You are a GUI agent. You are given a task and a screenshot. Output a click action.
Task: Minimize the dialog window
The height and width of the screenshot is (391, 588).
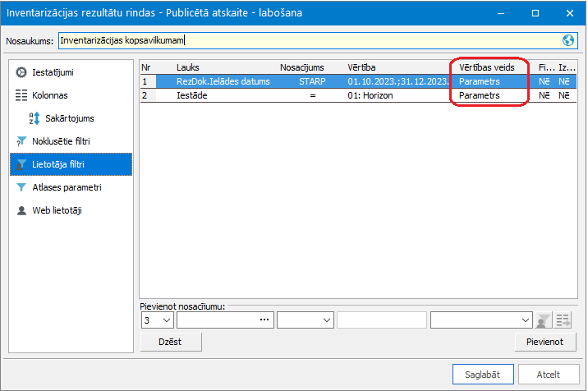(501, 13)
